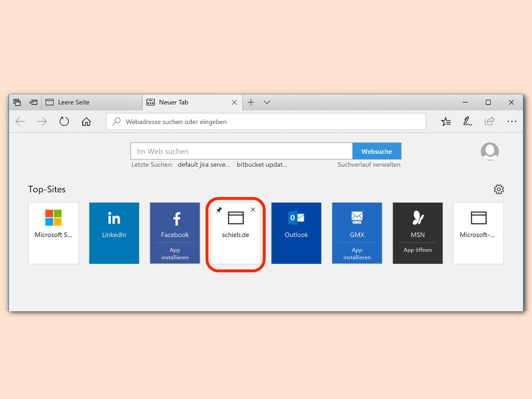Minimize the Edge window
This screenshot has width=532, height=399.
465,102
